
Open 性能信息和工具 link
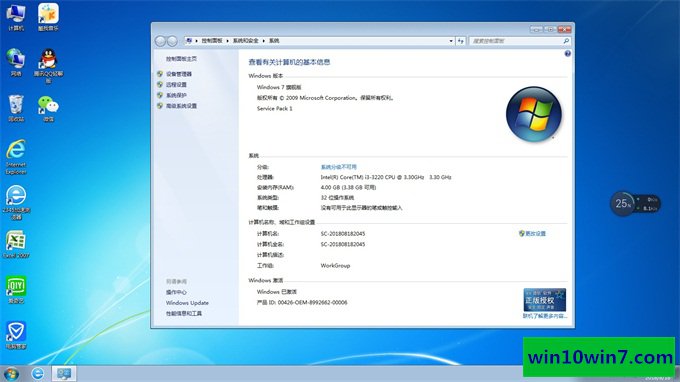point(183,313)
